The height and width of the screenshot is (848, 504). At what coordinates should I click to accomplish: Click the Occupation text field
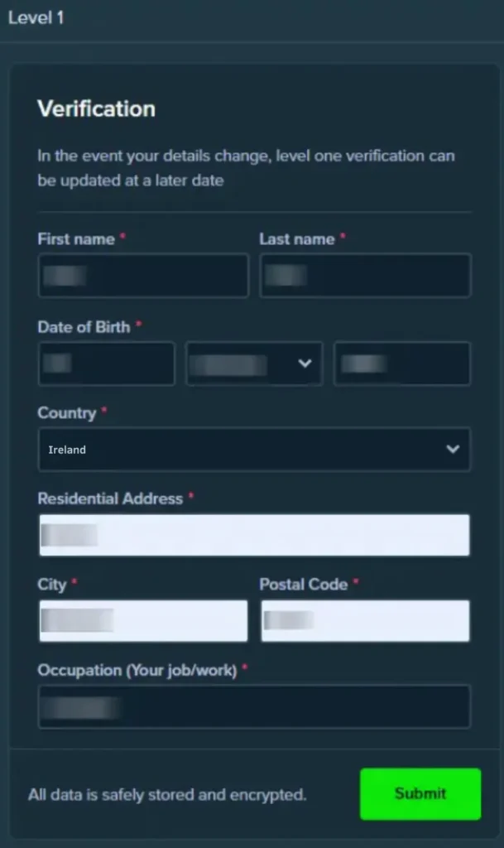tap(253, 706)
